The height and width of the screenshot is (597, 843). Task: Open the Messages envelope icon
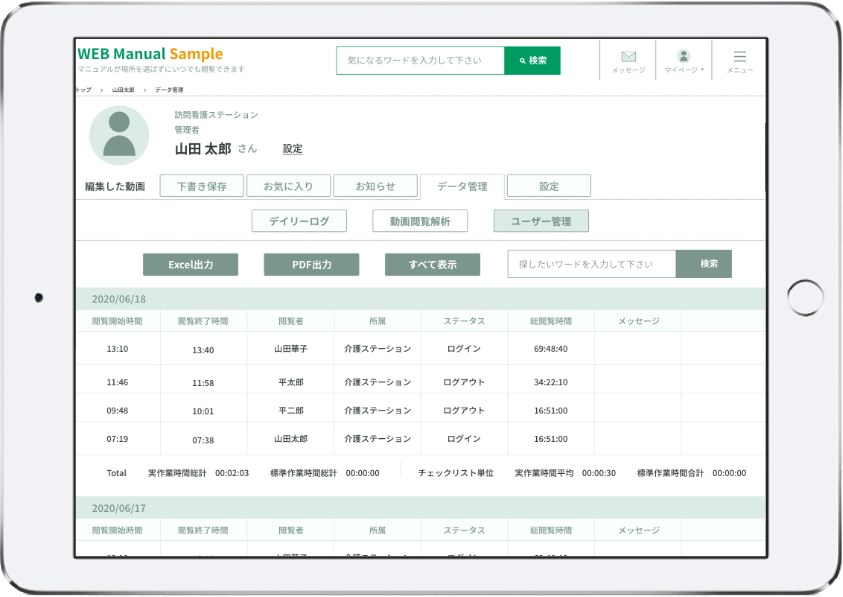coord(628,57)
